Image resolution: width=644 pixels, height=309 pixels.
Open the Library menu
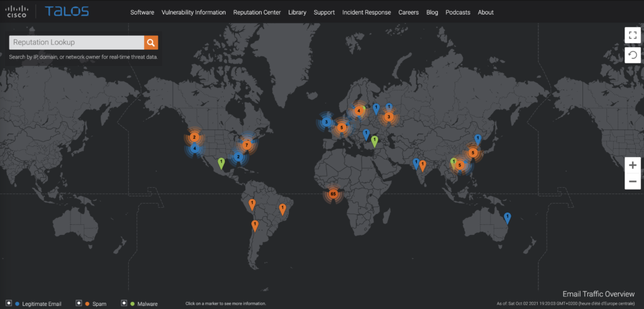coord(297,13)
